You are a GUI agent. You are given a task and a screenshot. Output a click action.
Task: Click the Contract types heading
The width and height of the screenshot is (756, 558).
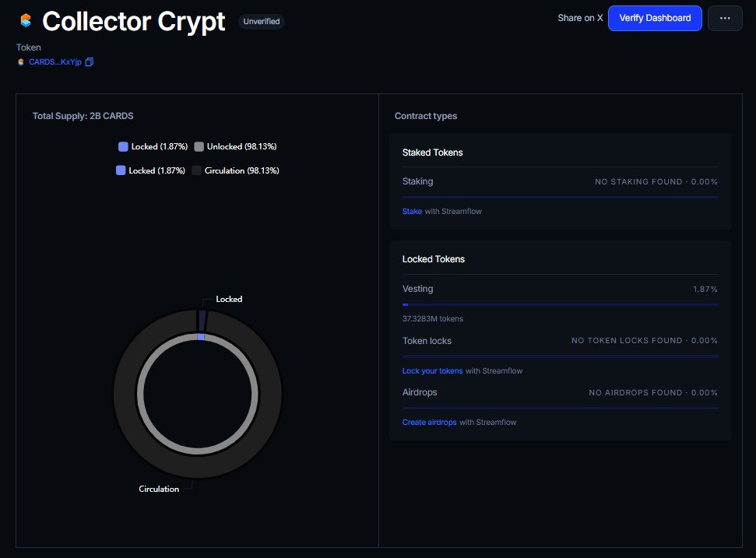(426, 116)
